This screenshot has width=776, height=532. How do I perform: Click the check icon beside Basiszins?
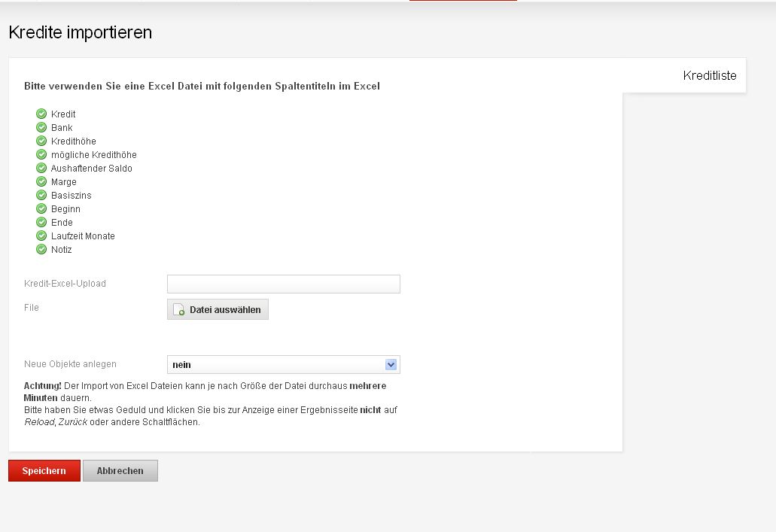click(41, 195)
